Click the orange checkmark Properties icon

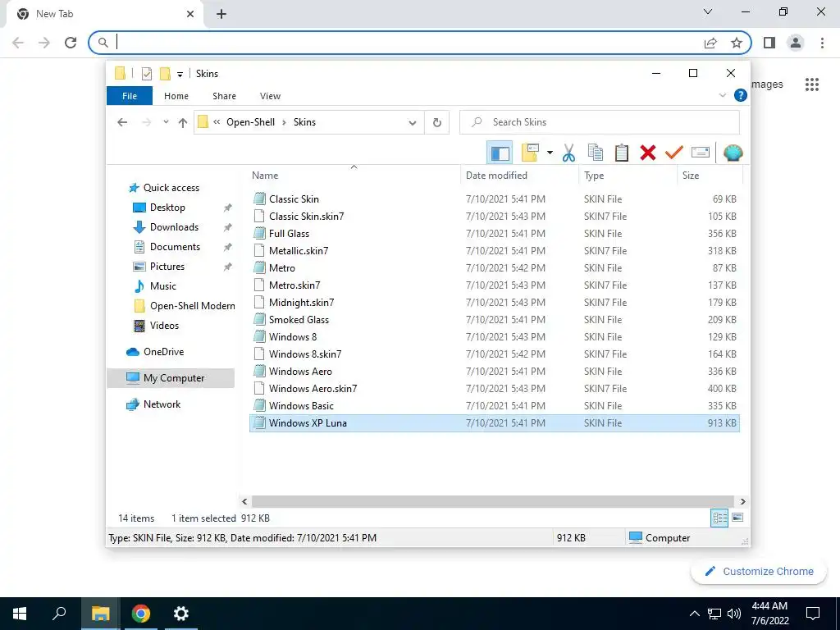point(674,153)
